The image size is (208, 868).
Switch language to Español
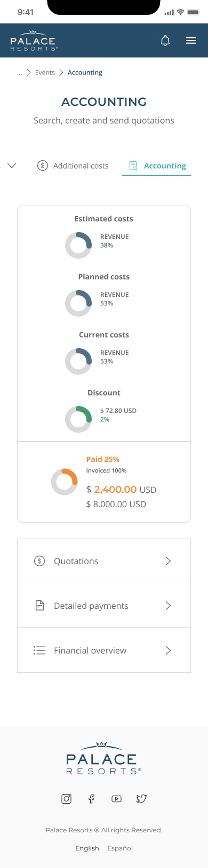120,848
